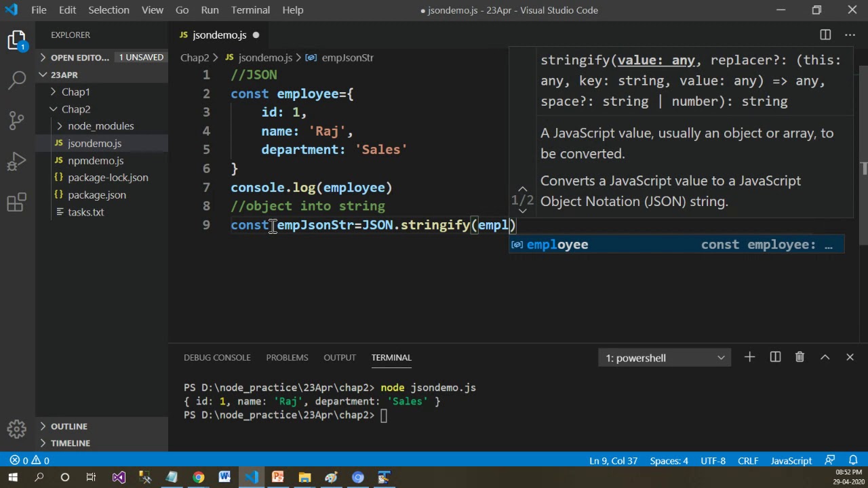This screenshot has width=868, height=488.
Task: Open jsondemo.js in the file explorer
Action: click(102, 143)
